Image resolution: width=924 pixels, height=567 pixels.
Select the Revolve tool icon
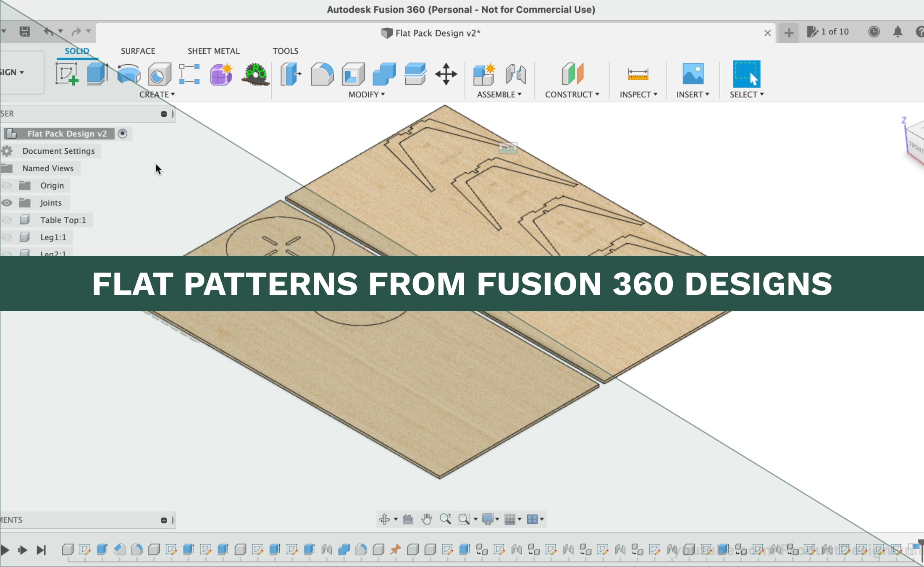(129, 74)
